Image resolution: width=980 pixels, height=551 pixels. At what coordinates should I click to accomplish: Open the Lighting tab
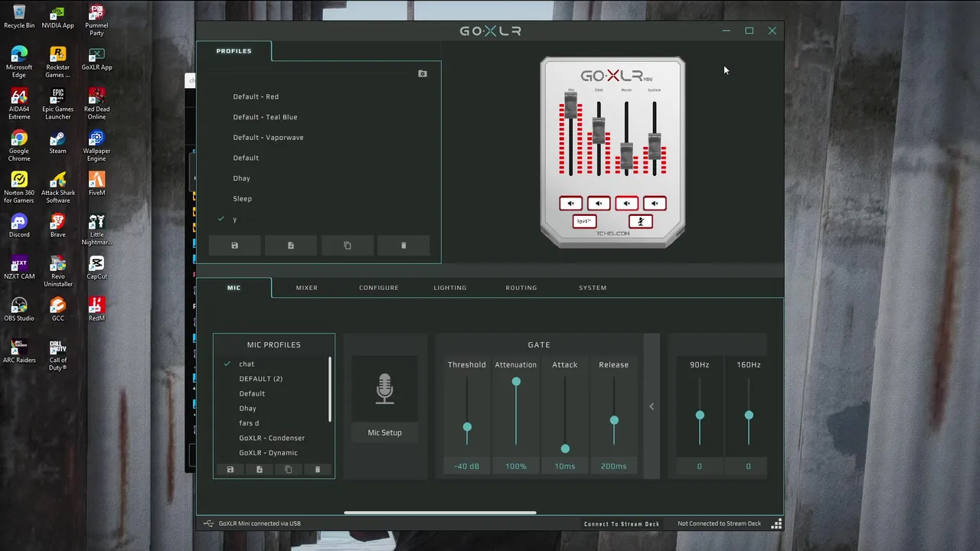click(x=450, y=288)
